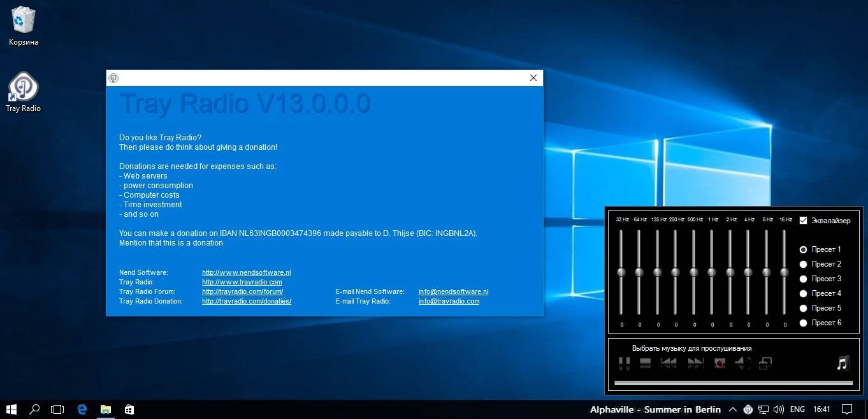
Task: Click the network icon in system tray
Action: [x=763, y=409]
